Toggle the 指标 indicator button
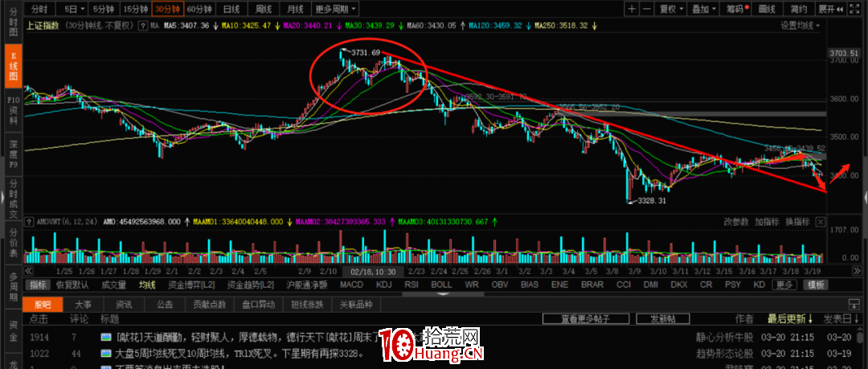Screen dimensions: 868x369 39,285
